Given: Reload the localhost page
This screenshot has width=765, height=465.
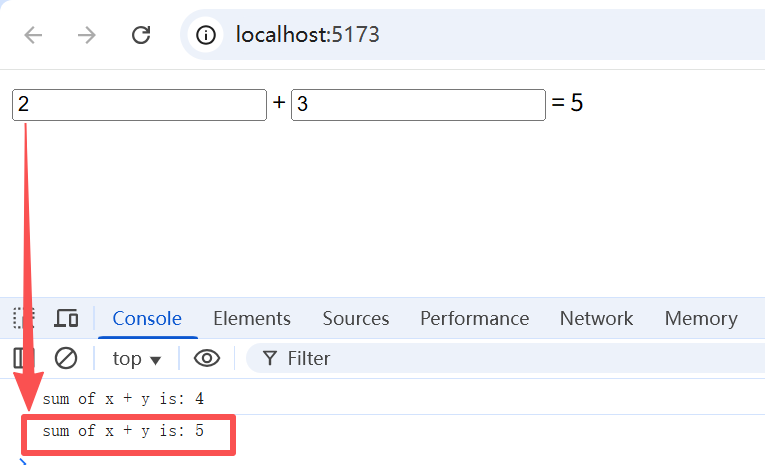Looking at the screenshot, I should (141, 35).
